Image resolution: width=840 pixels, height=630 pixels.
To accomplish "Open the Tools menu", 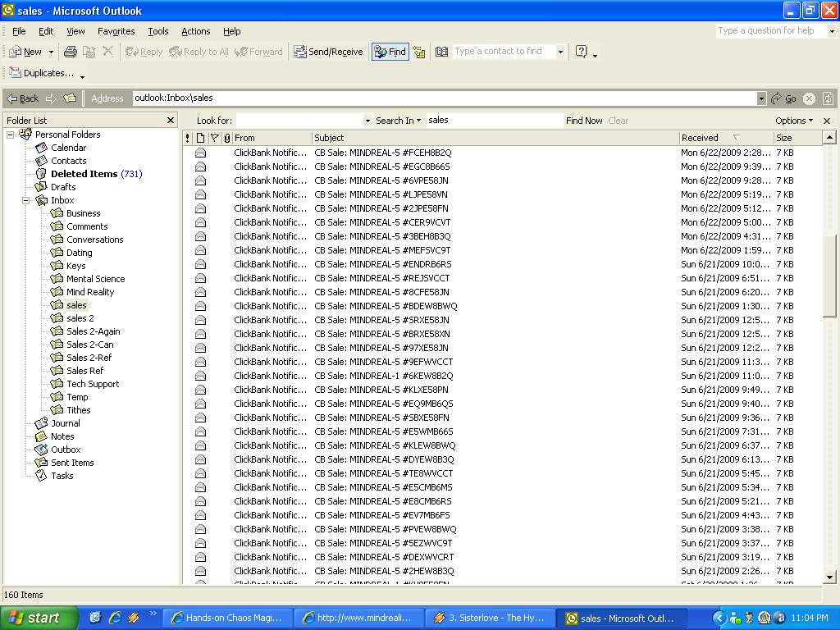I will pos(158,31).
